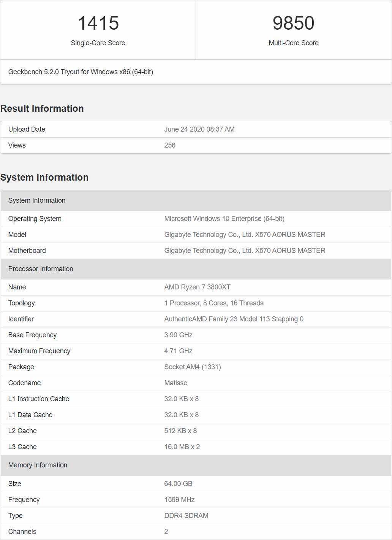Select the AMD Ryzen 7 3800XT value
The width and height of the screenshot is (392, 540).
[x=198, y=287]
